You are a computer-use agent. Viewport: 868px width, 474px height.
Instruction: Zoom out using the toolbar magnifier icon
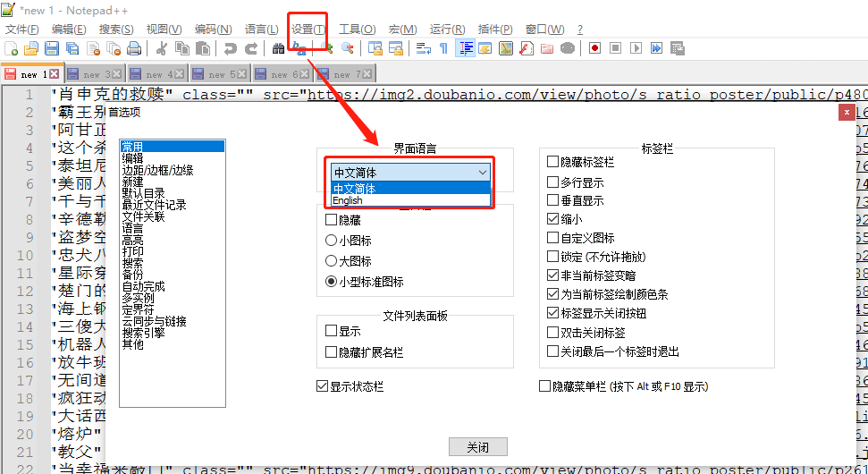(347, 48)
